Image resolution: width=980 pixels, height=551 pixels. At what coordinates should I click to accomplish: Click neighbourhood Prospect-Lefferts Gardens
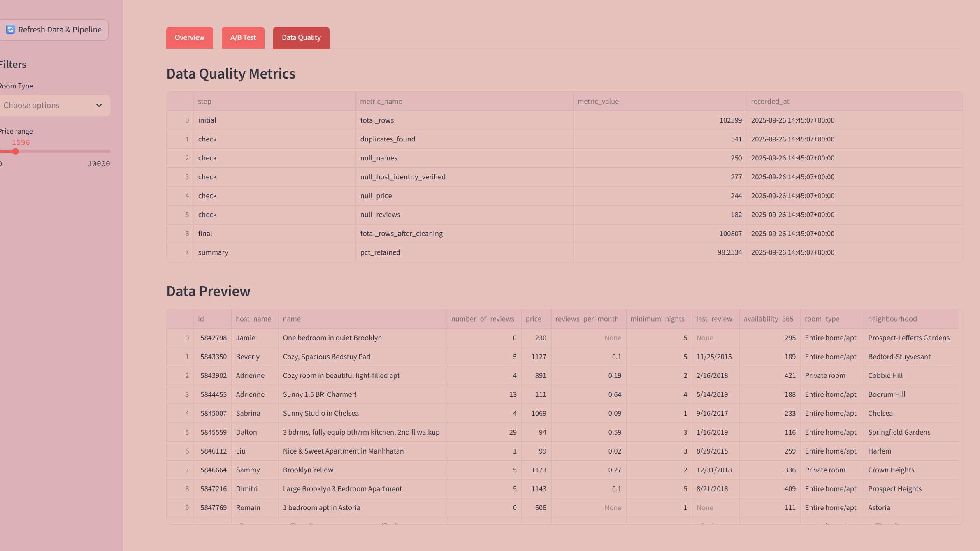click(x=911, y=338)
